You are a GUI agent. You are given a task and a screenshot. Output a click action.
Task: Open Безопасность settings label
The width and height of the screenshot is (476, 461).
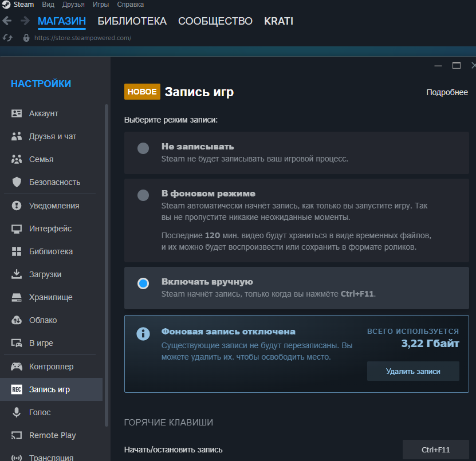[x=54, y=182]
